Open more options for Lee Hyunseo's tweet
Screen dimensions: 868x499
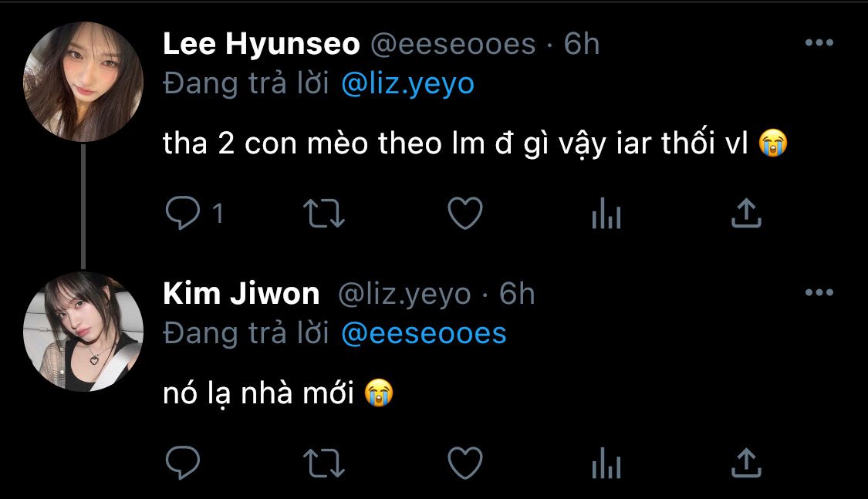point(819,42)
